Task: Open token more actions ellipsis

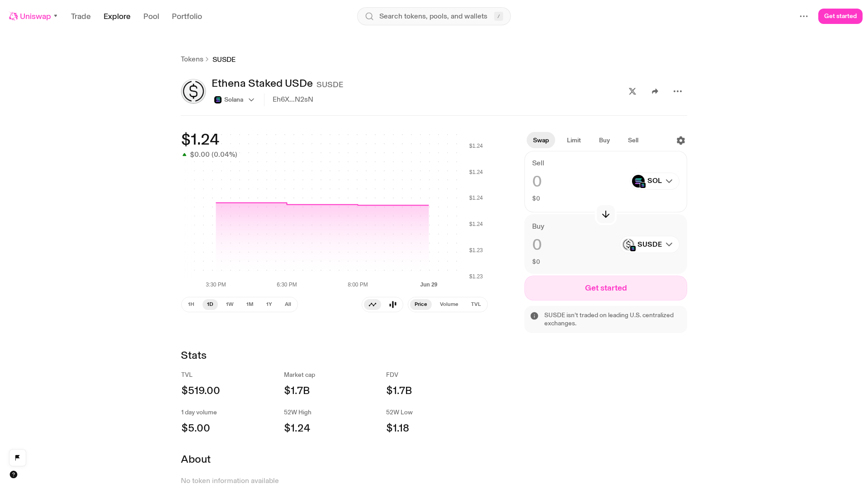Action: (x=678, y=91)
